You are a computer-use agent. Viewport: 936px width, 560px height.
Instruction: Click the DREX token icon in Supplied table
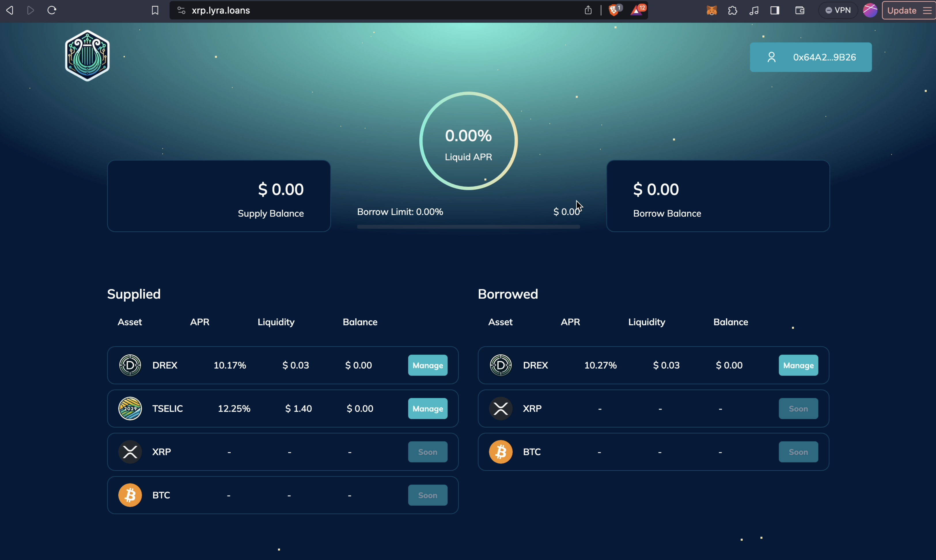130,365
